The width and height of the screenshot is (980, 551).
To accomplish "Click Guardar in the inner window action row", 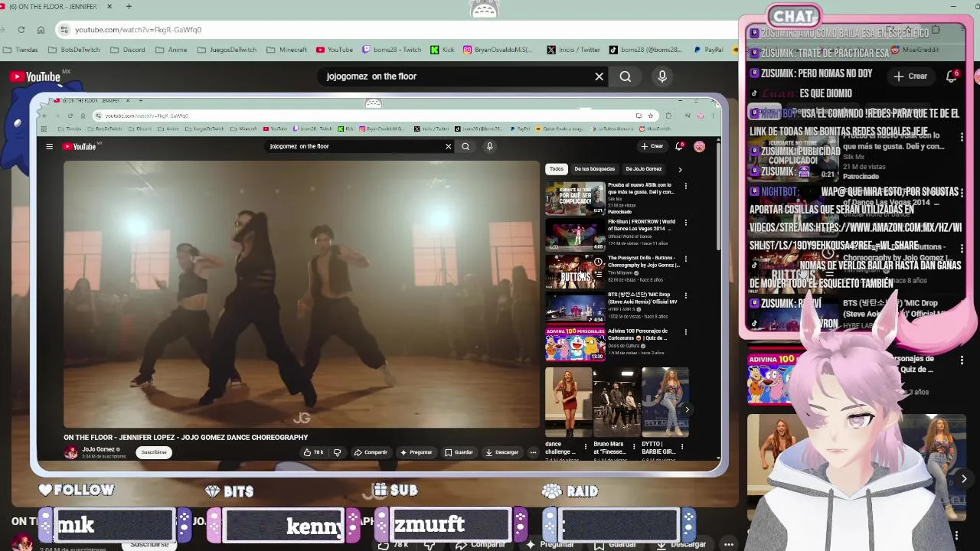I will click(x=459, y=452).
